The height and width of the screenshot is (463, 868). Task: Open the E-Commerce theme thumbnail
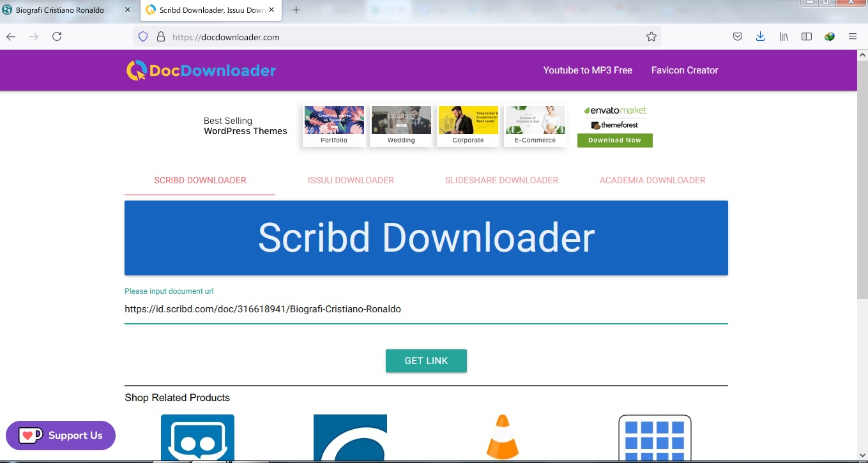click(535, 126)
